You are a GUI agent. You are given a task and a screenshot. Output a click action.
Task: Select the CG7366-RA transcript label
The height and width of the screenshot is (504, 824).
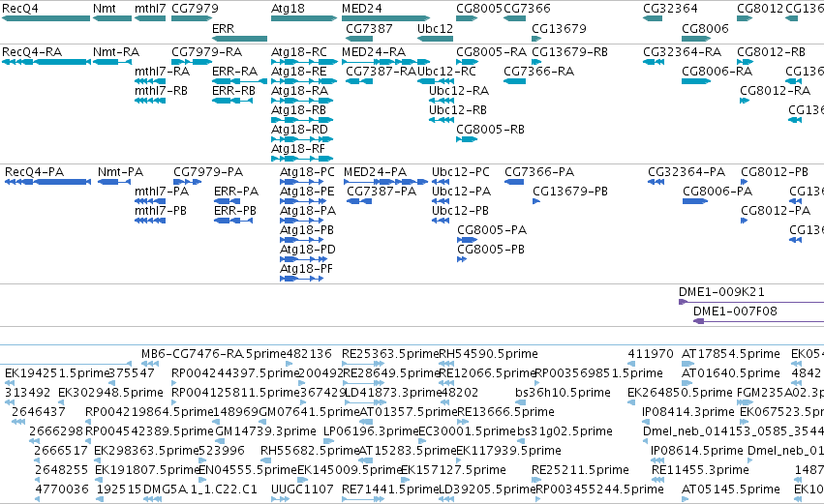coord(538,72)
